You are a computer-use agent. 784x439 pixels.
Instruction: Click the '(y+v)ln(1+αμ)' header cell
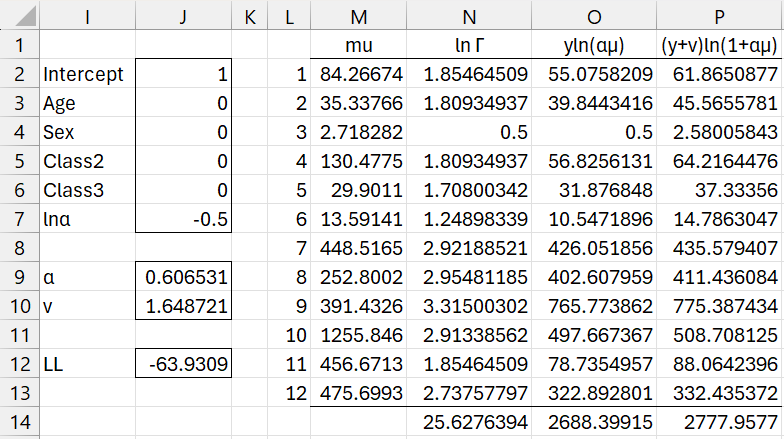[721, 45]
